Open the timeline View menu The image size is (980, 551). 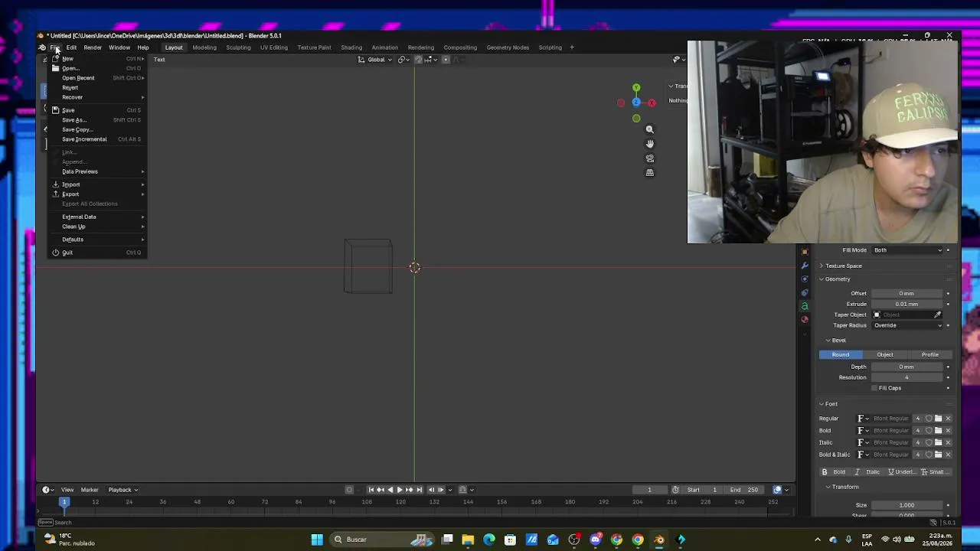(67, 490)
